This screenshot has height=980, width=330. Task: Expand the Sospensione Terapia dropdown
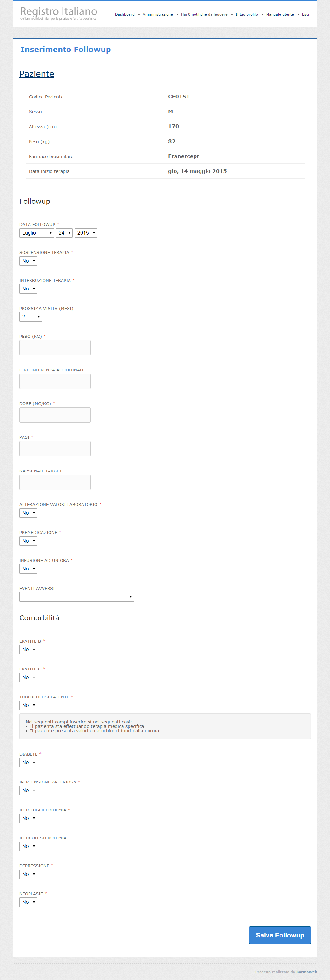click(x=28, y=261)
